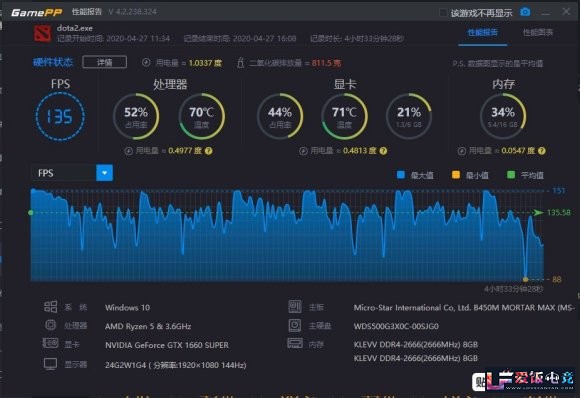The height and width of the screenshot is (398, 580).
Task: Click the memory icon beside KLEVV DDR4
Action: point(295,343)
